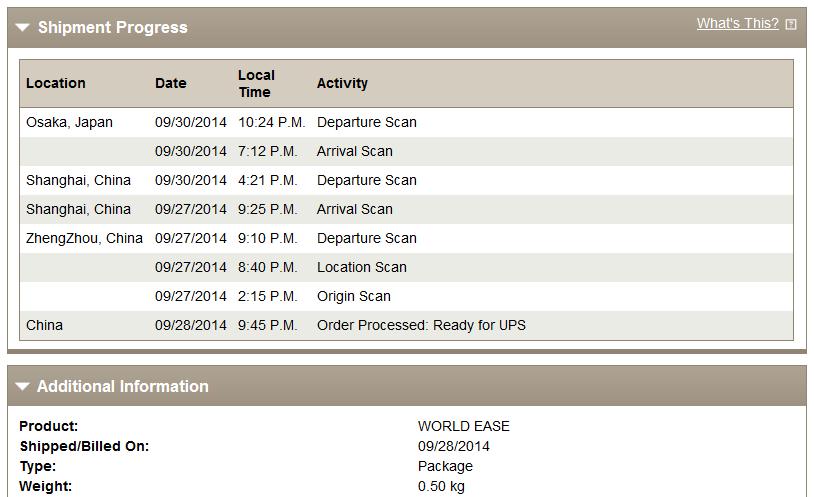Click the Origin Scan activity entry
The width and height of the screenshot is (814, 497).
[354, 296]
